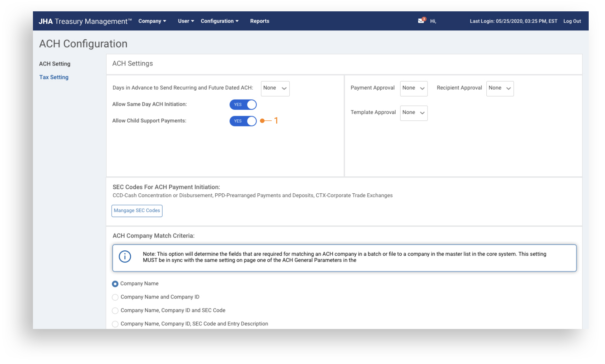Pick the SEC Code and Entry Description option

tap(115, 324)
